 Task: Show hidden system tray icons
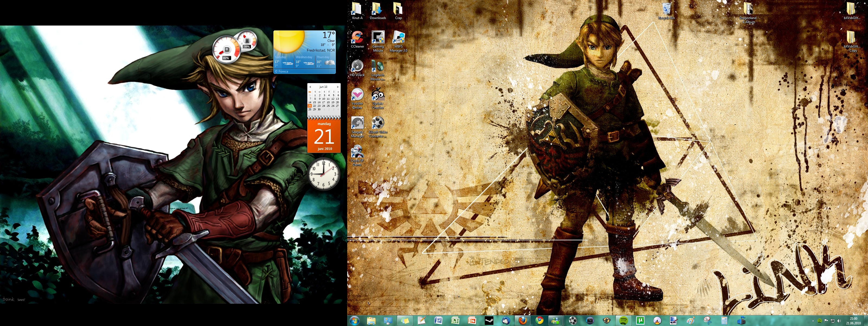[x=813, y=321]
